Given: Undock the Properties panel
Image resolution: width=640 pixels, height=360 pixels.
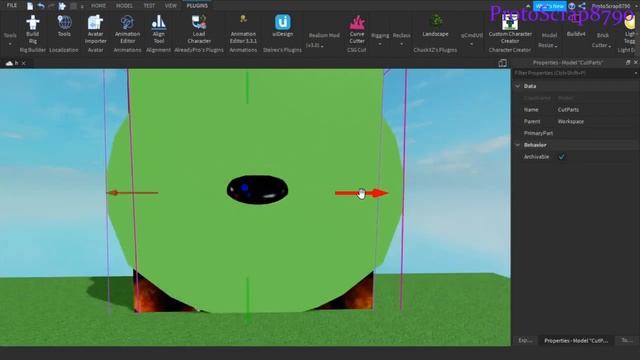Looking at the screenshot, I should pos(628,62).
